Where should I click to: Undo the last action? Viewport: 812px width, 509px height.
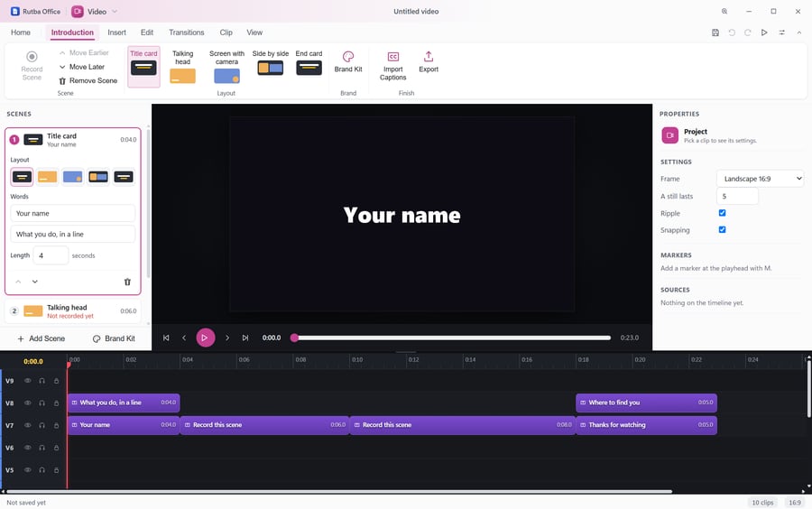point(732,32)
